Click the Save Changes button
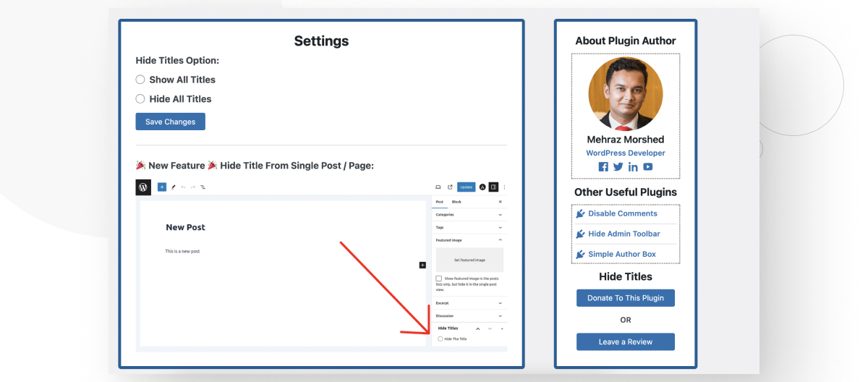Image resolution: width=868 pixels, height=382 pixels. (x=171, y=122)
